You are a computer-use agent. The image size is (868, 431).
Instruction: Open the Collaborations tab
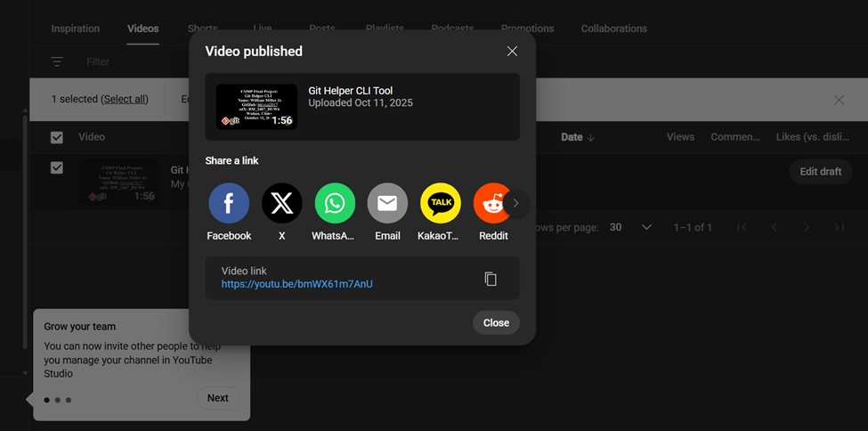614,28
